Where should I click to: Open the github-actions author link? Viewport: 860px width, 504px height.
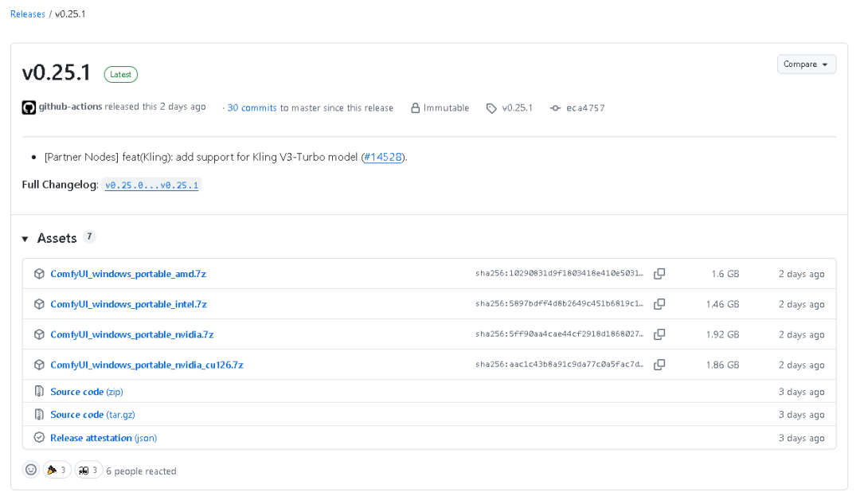coord(70,107)
